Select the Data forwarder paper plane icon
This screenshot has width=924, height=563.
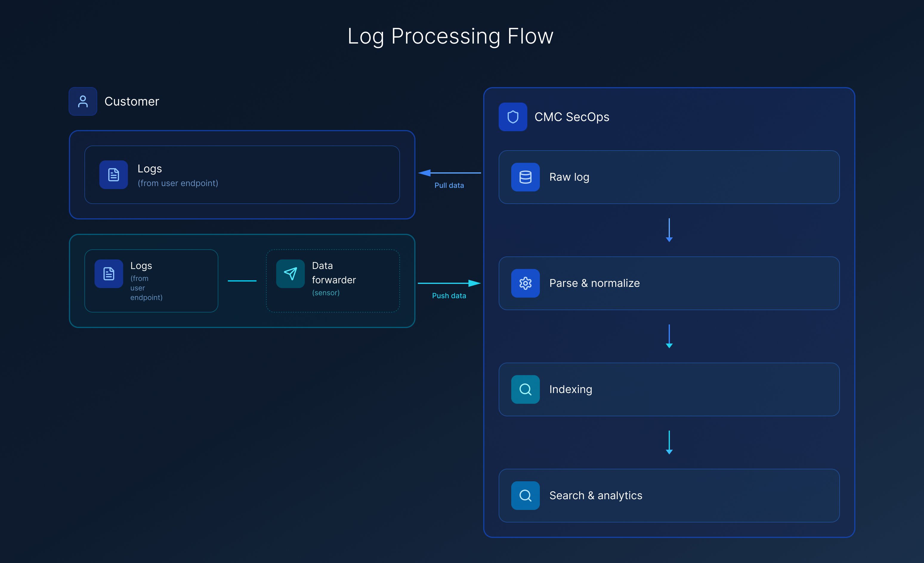click(x=290, y=274)
